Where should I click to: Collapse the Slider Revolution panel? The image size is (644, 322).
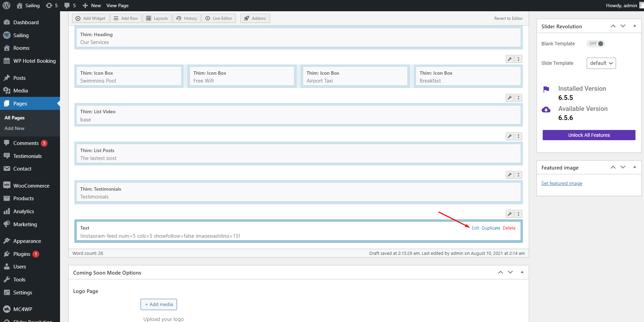coord(634,26)
